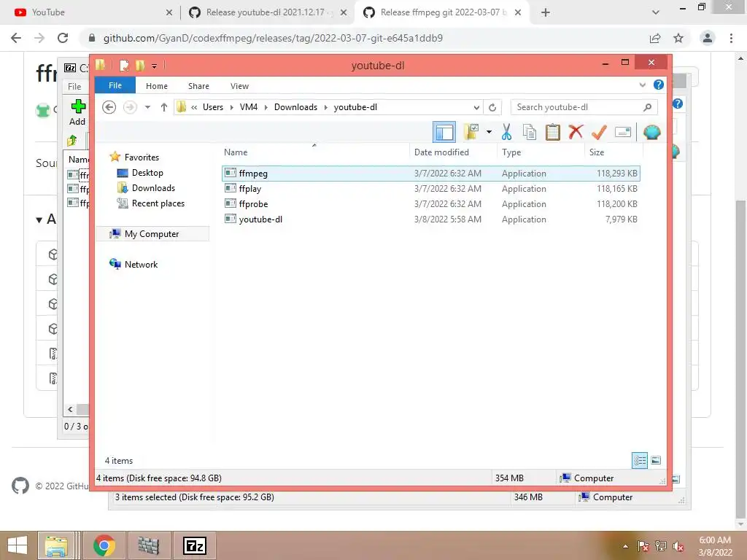The height and width of the screenshot is (560, 747).
Task: Select the ffplay application file
Action: click(x=430, y=189)
